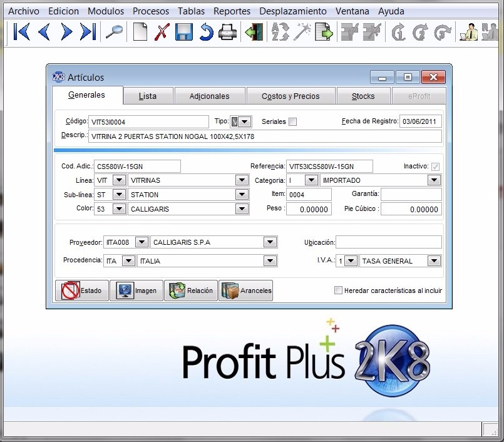The width and height of the screenshot is (504, 442).
Task: Delete the record using the red X icon
Action: point(161,32)
